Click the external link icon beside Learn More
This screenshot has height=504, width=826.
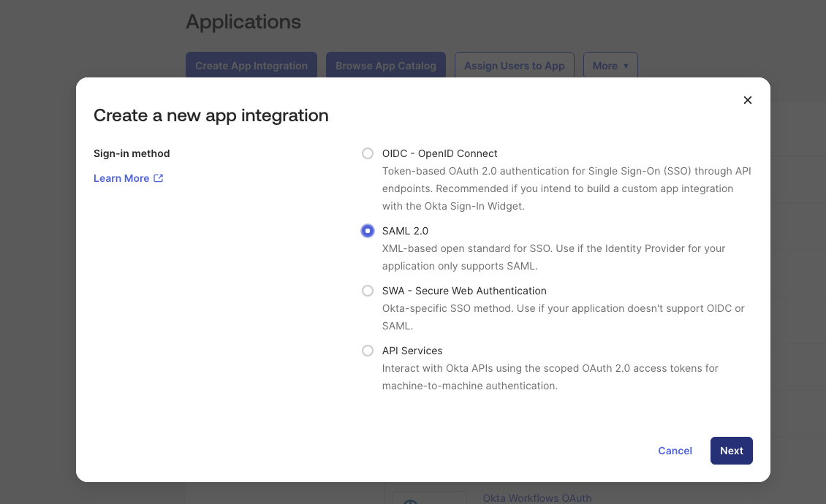click(x=159, y=177)
